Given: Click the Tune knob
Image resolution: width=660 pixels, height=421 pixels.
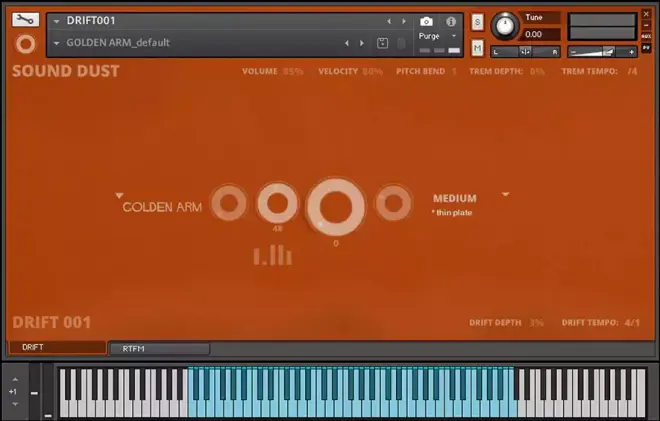Looking at the screenshot, I should tap(505, 26).
